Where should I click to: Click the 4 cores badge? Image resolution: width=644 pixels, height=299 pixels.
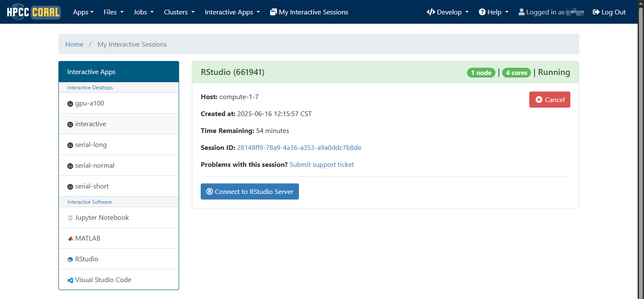[517, 73]
